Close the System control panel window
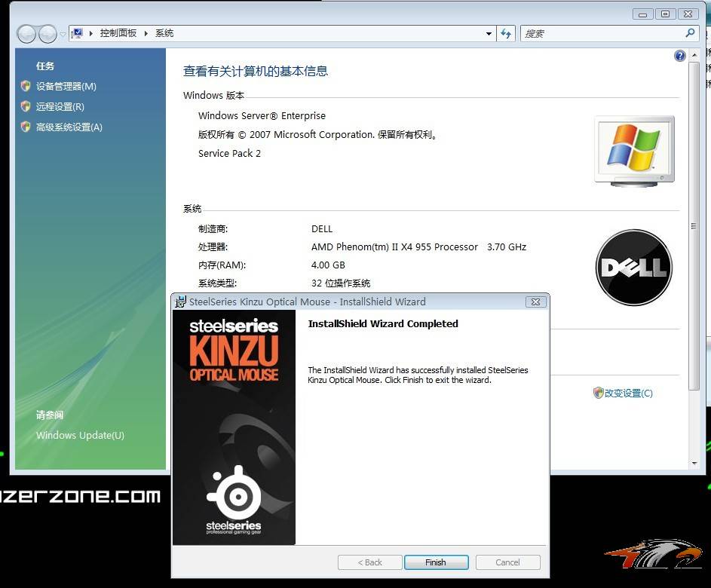711x588 pixels. 688,14
